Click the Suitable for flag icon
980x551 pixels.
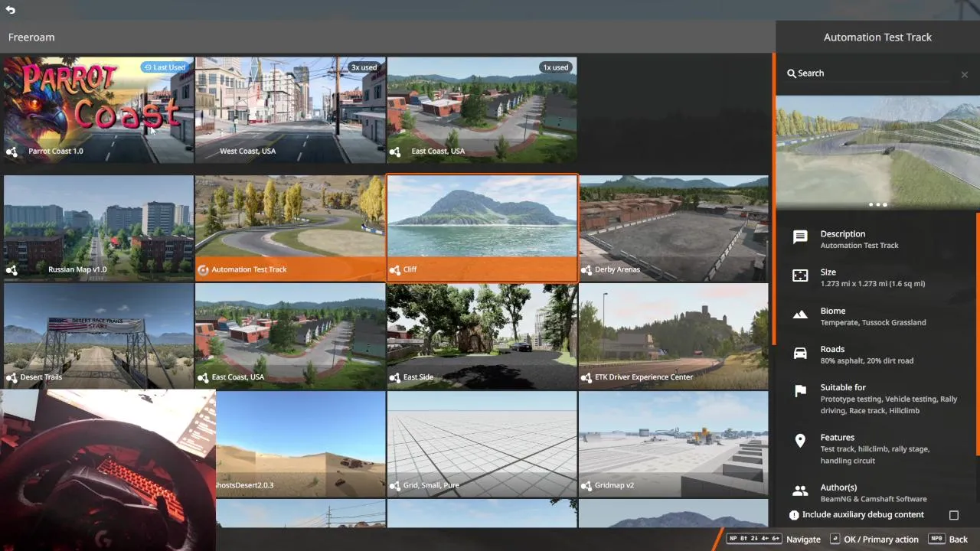800,391
